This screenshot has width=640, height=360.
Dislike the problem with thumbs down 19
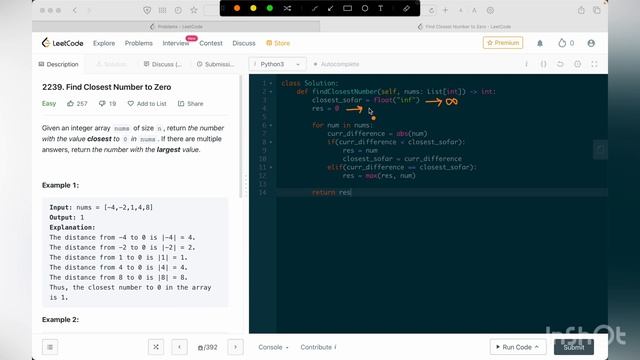point(107,104)
